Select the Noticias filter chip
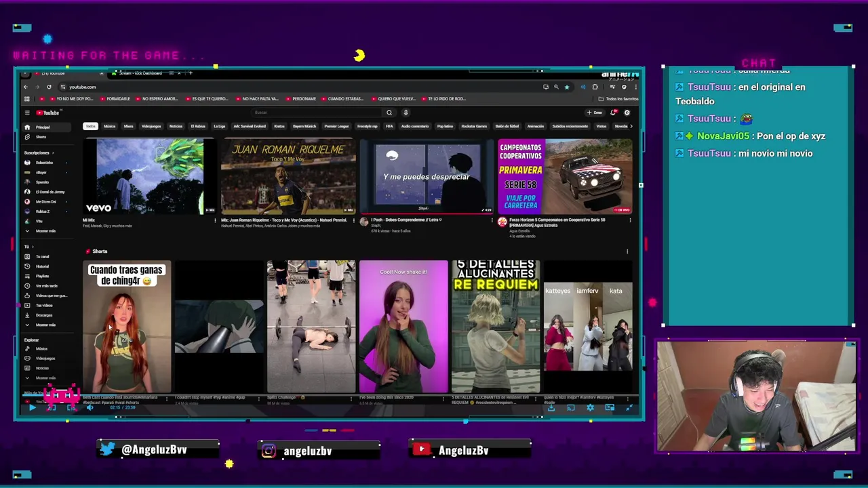 point(176,126)
